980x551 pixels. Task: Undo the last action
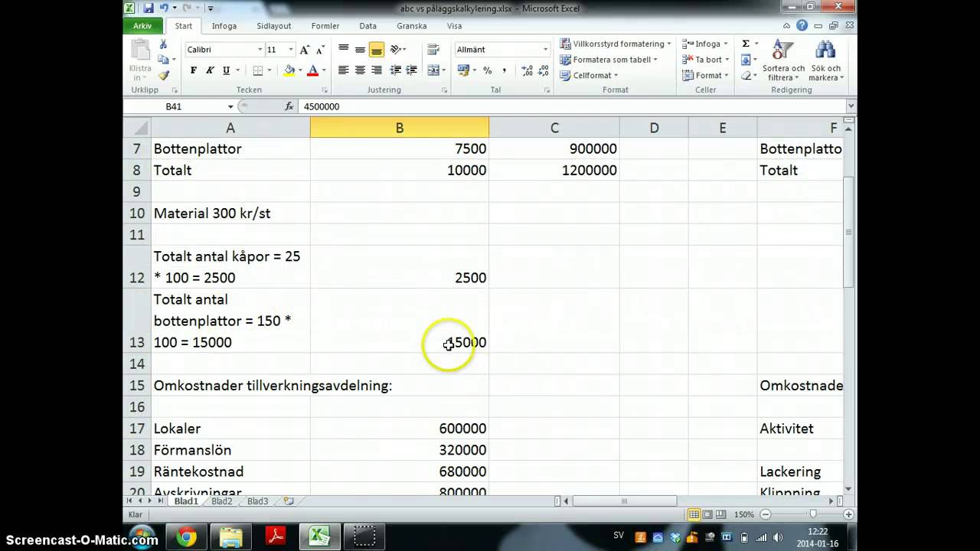(164, 8)
